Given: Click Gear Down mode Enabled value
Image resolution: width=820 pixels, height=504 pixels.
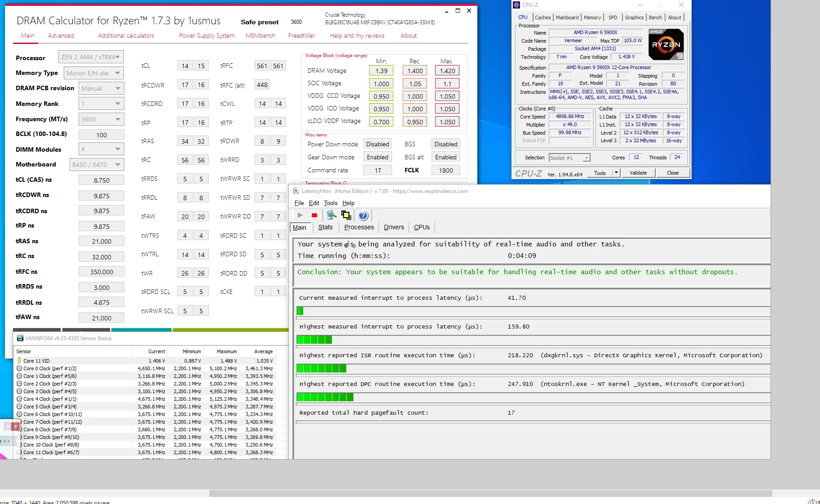Looking at the screenshot, I should pyautogui.click(x=378, y=157).
